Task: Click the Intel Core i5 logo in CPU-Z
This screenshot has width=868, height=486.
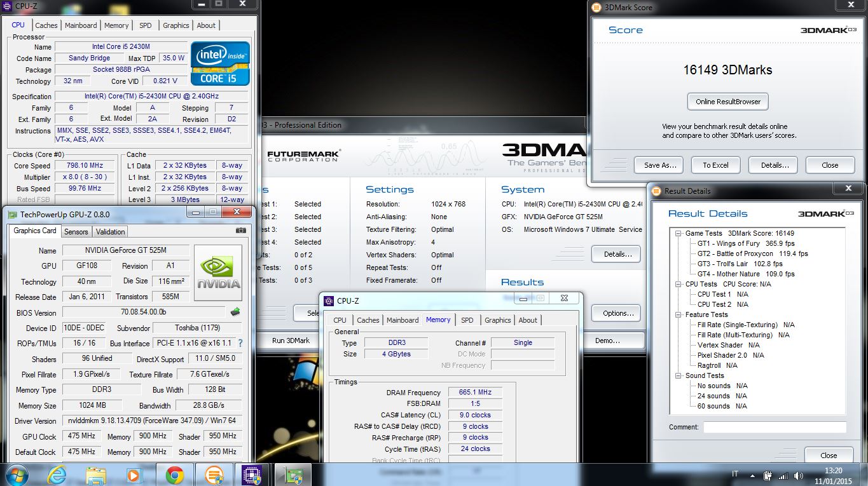Action: pyautogui.click(x=221, y=64)
